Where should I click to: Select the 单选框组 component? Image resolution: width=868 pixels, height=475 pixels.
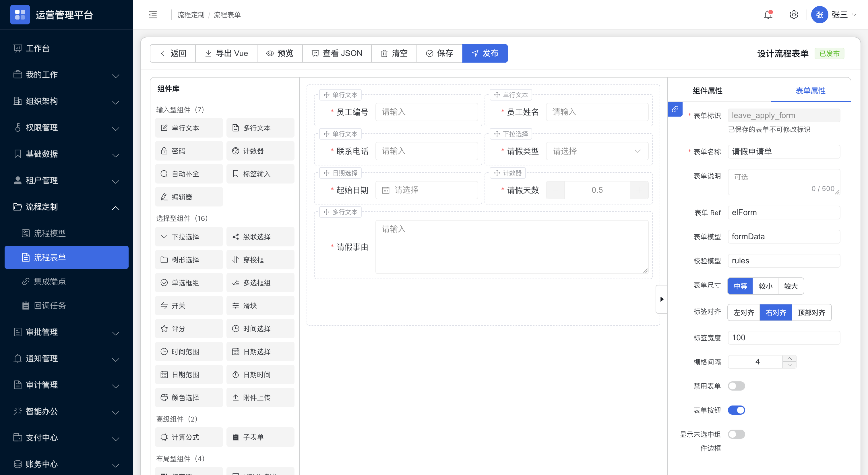189,283
